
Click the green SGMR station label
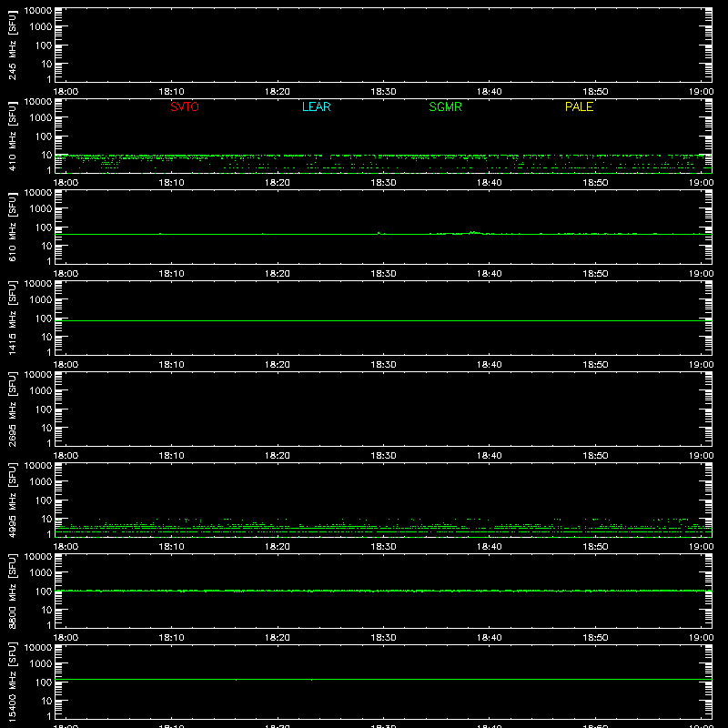[445, 106]
